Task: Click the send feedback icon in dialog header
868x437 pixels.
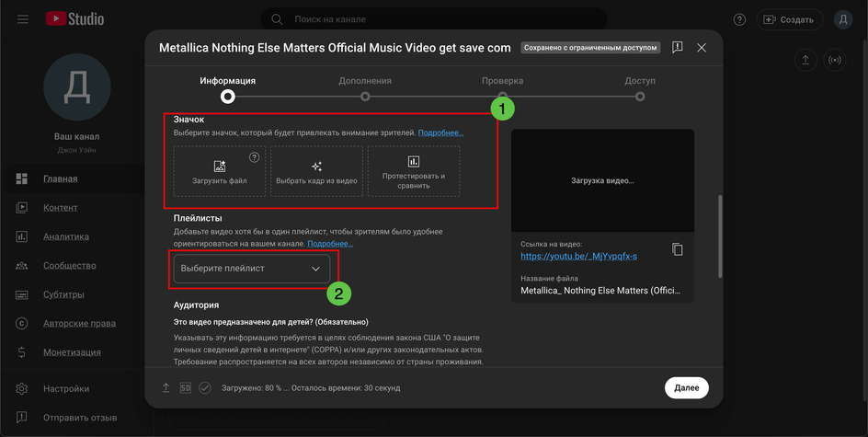Action: pos(677,48)
